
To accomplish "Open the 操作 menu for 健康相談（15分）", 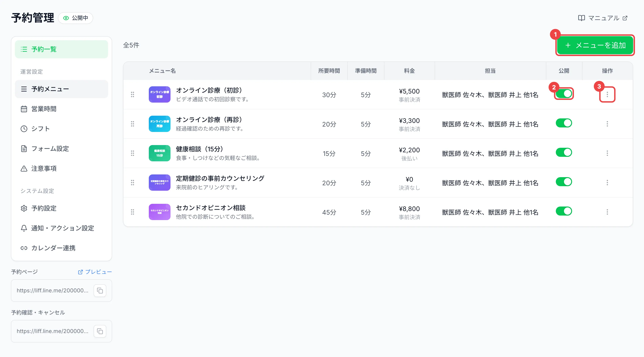I will pyautogui.click(x=607, y=153).
